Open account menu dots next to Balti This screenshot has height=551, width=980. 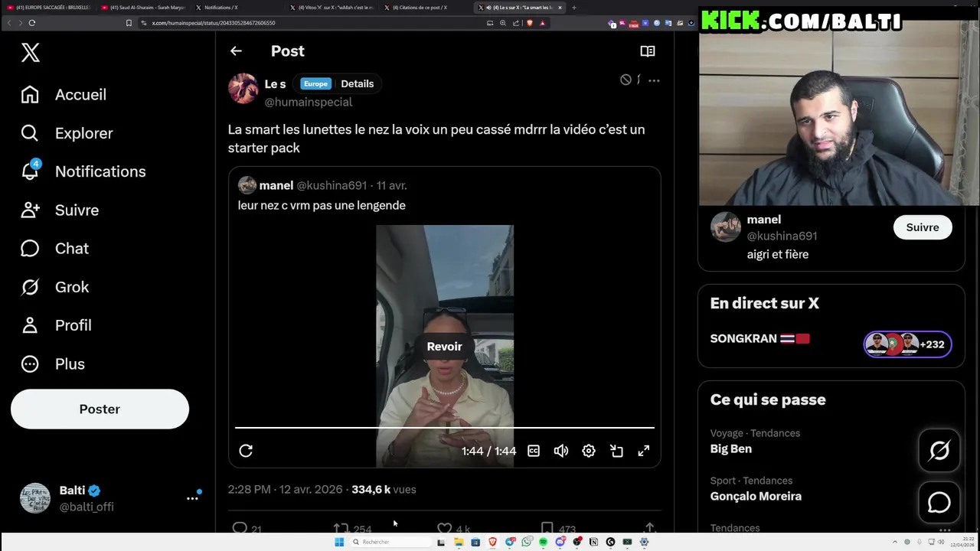coord(192,498)
